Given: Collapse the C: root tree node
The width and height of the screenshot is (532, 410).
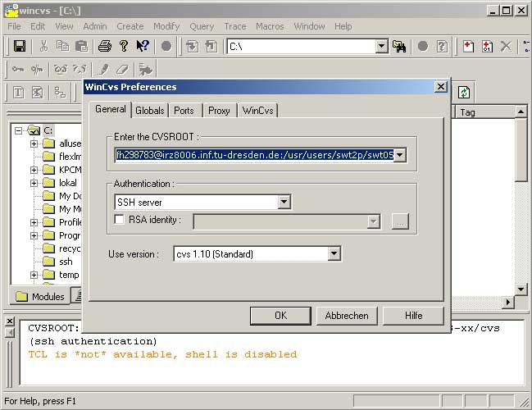Looking at the screenshot, I should [18, 130].
